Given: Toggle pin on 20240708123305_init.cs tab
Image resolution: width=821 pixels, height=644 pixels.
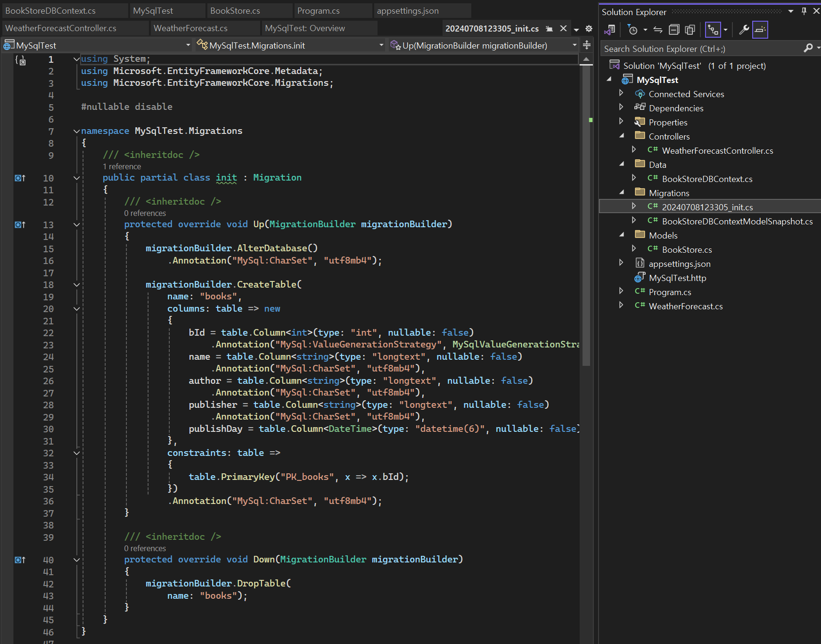Looking at the screenshot, I should [x=549, y=29].
